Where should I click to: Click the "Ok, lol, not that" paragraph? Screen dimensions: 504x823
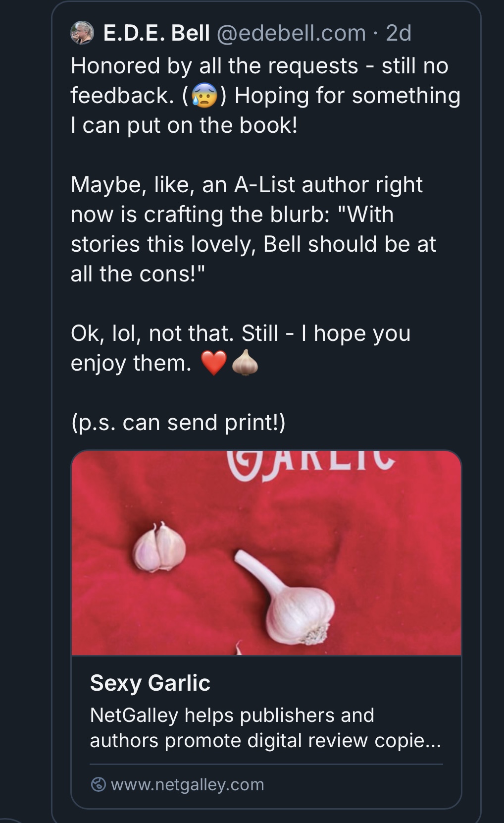[241, 348]
